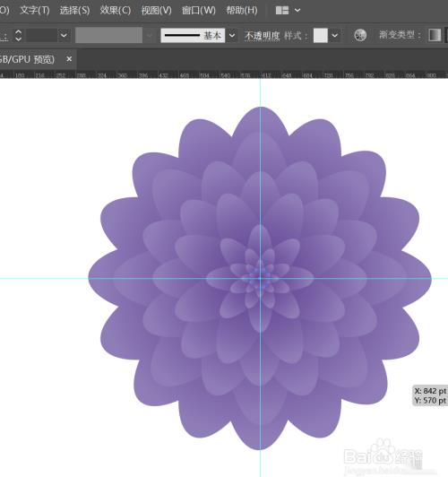Open the 窗口(W) menu
Screen dimensions: 448x477
point(199,11)
